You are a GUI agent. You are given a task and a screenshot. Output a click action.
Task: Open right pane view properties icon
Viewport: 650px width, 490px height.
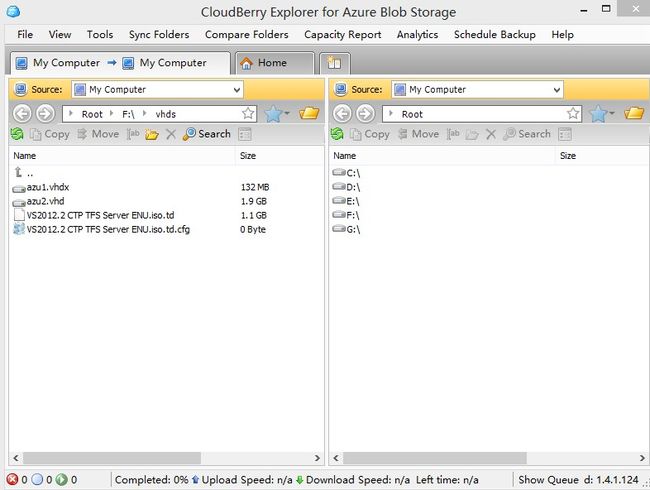click(565, 134)
